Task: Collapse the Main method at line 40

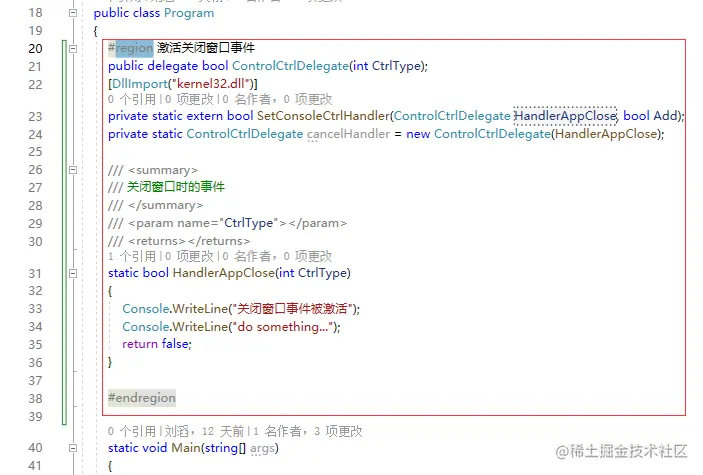Action: tap(73, 448)
